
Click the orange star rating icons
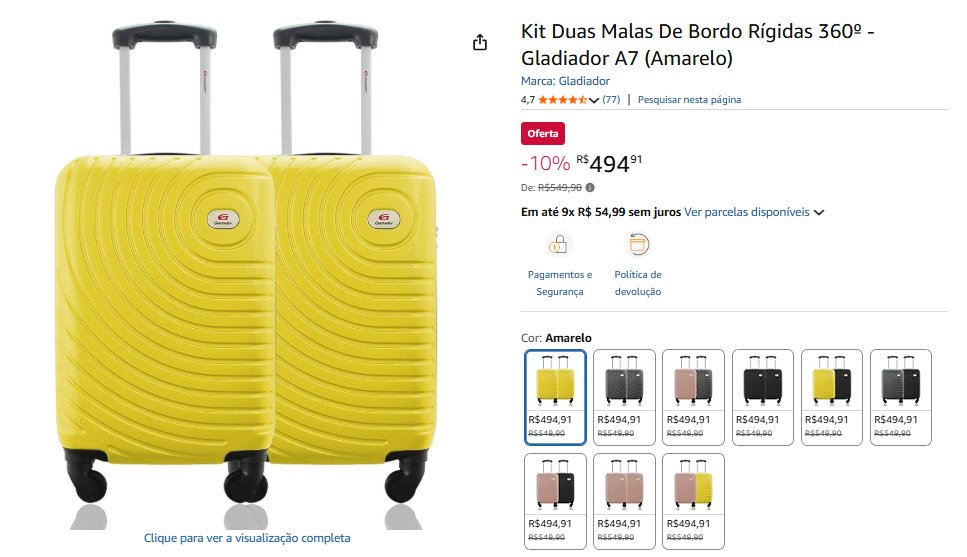[563, 100]
